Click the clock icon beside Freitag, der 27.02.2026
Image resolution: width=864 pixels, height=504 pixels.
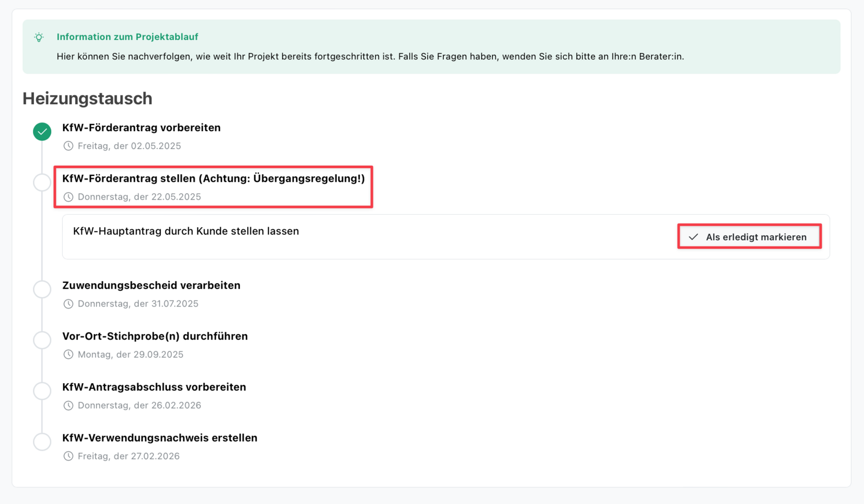point(68,455)
